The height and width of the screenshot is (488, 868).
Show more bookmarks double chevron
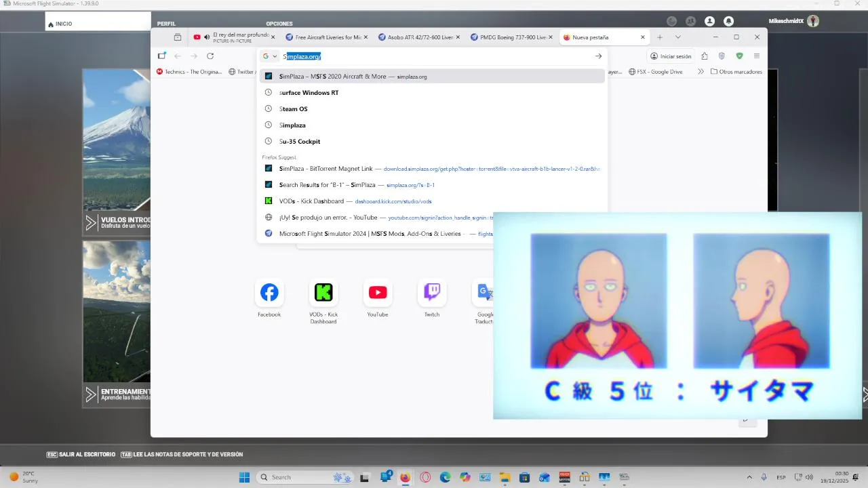pyautogui.click(x=701, y=72)
